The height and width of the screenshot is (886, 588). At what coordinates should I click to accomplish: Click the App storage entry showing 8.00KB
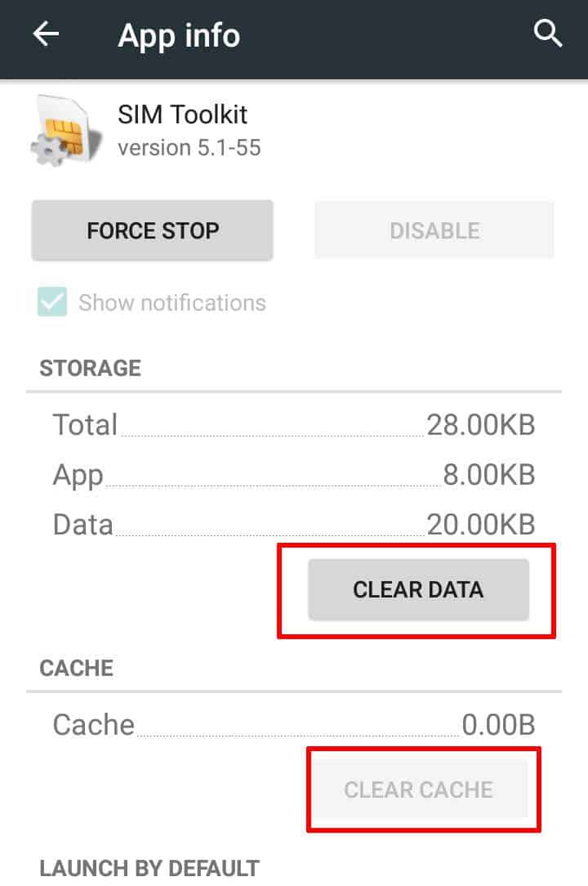point(294,474)
